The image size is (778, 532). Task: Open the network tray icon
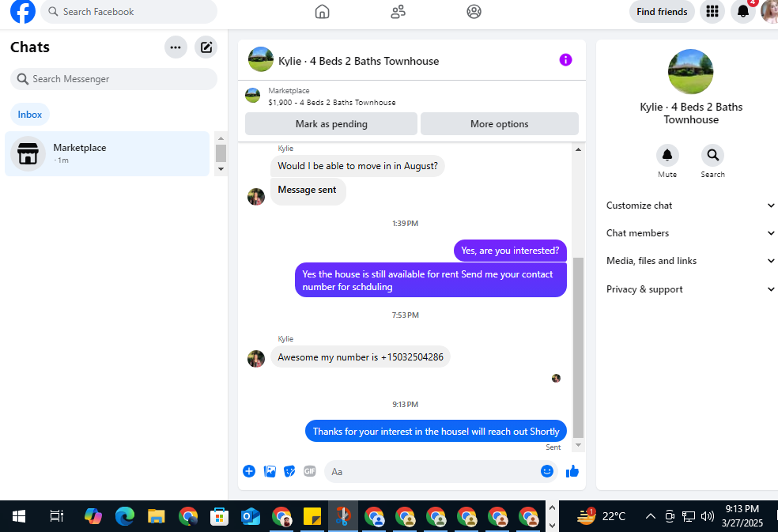pyautogui.click(x=689, y=517)
